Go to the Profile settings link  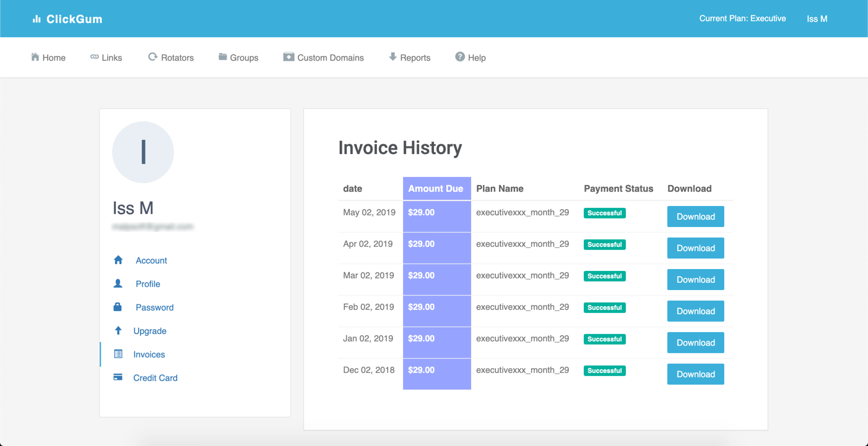(x=148, y=284)
